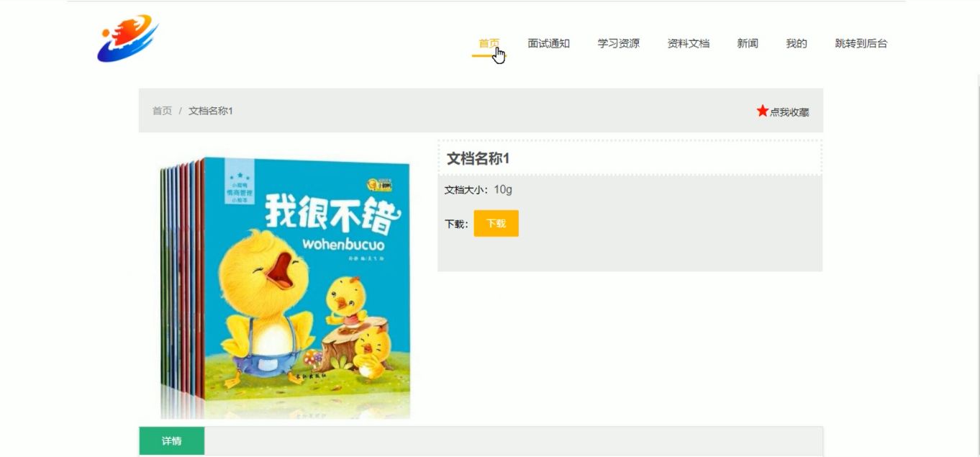Click the red star favorite icon
Image resolution: width=980 pixels, height=457 pixels.
[x=763, y=111]
